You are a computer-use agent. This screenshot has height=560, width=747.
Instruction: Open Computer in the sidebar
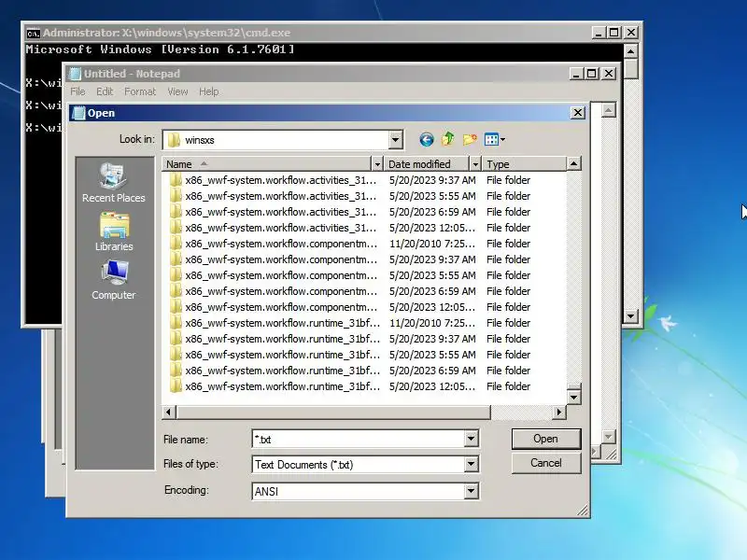(113, 280)
